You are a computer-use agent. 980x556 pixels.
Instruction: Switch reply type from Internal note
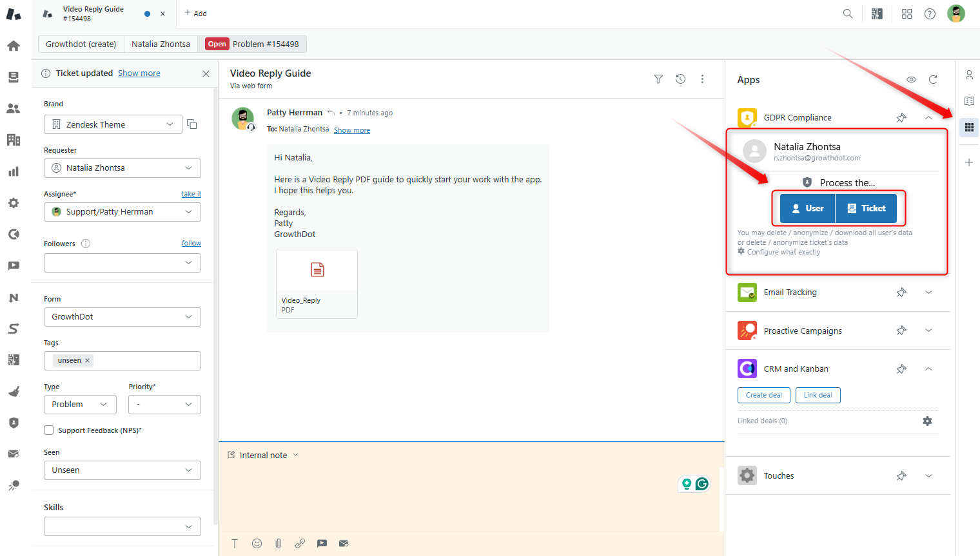[x=264, y=455]
